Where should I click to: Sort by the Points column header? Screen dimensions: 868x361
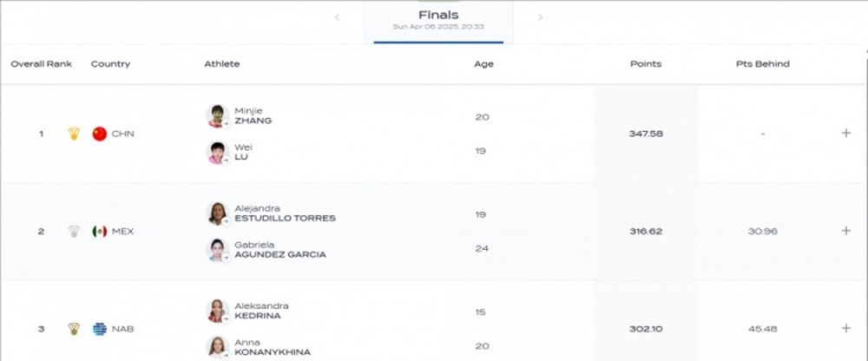[x=646, y=63]
